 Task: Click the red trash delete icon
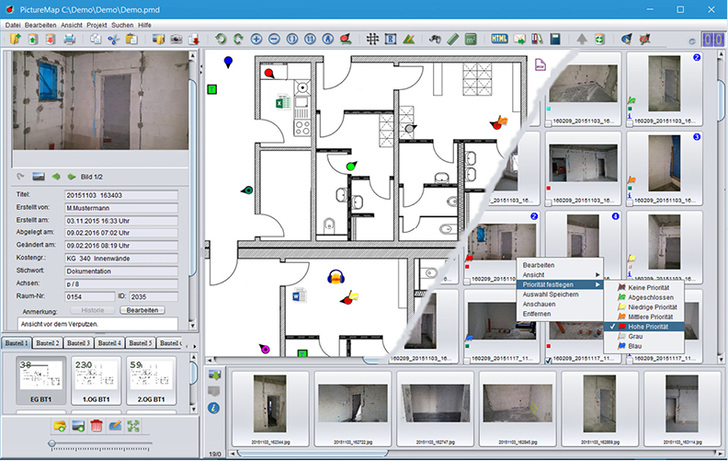coord(97,426)
